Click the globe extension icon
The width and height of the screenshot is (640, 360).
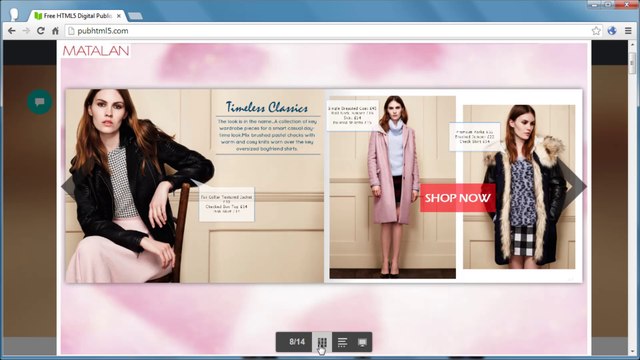click(x=611, y=31)
